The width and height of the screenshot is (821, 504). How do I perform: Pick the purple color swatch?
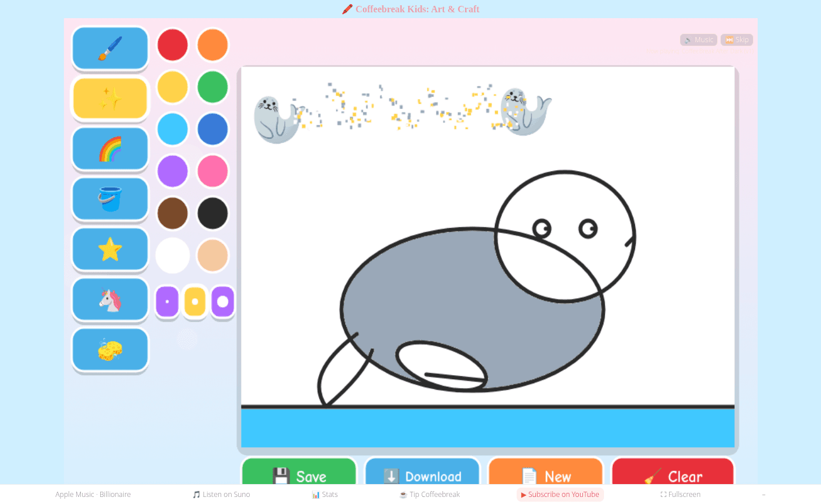pos(172,171)
